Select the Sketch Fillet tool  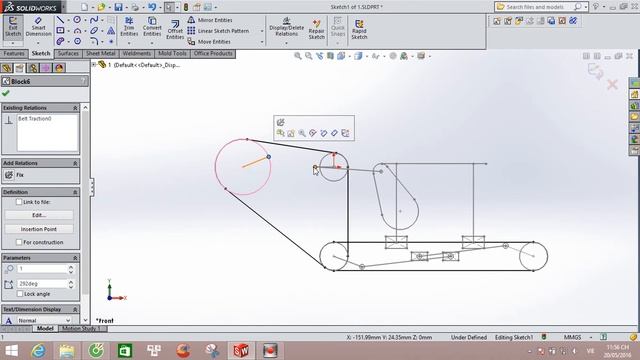tap(94, 41)
